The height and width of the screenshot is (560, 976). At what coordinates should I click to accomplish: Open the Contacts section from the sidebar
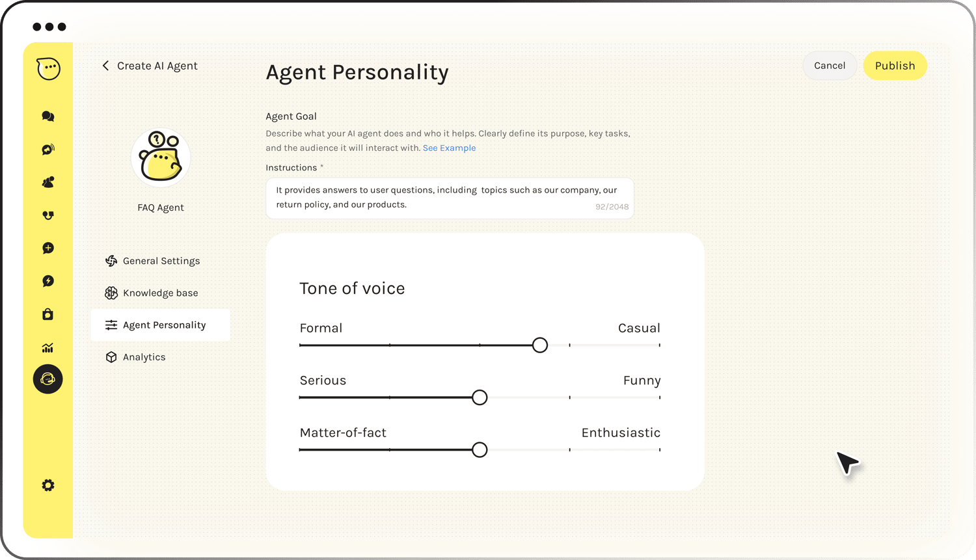point(47,182)
